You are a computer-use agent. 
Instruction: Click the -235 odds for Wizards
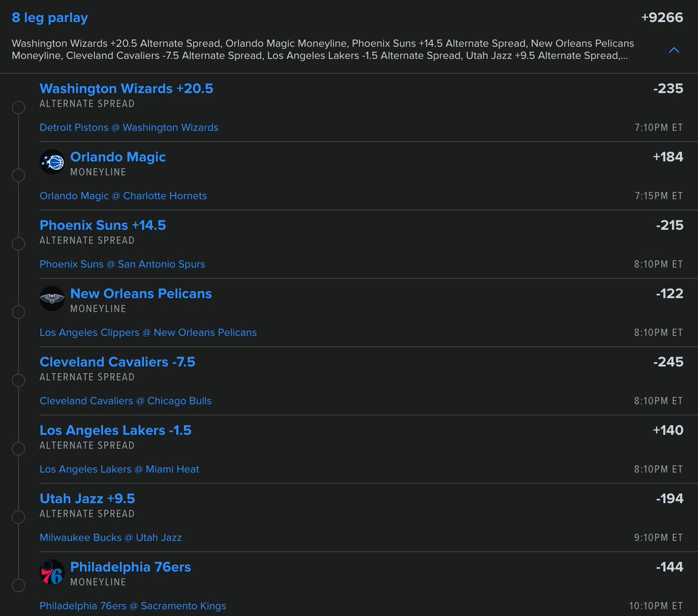[668, 89]
